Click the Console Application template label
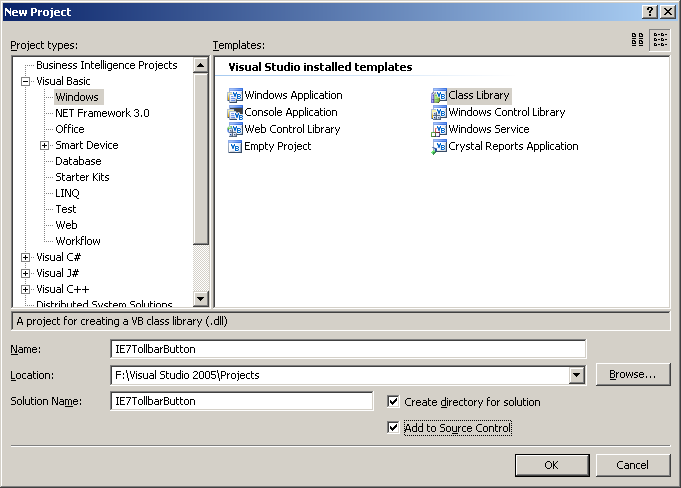 [x=291, y=112]
